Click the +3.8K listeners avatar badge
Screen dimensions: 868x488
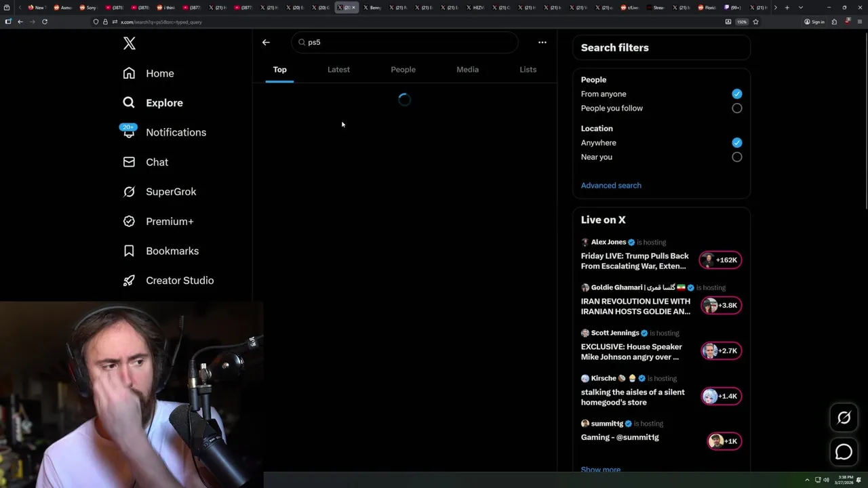(720, 305)
